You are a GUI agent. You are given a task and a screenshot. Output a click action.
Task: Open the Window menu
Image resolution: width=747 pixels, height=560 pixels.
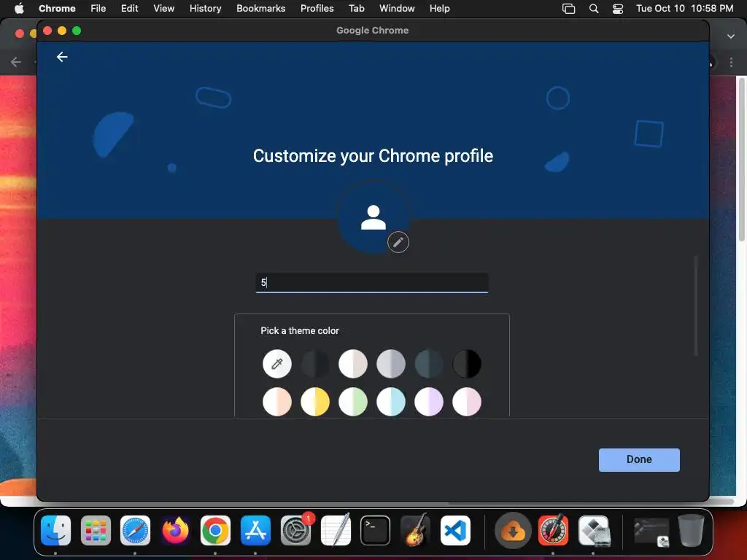pos(397,9)
